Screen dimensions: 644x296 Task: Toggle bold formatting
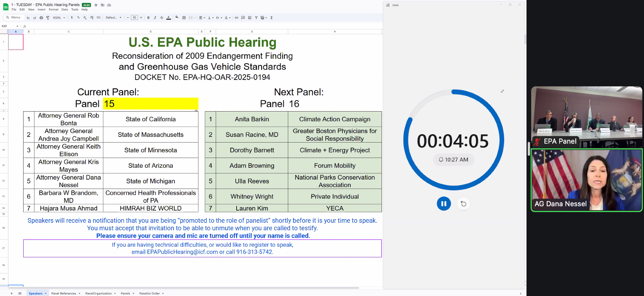[148, 18]
